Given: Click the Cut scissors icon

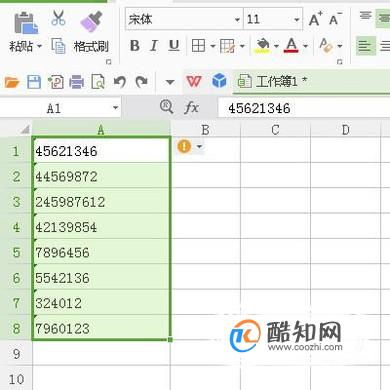Looking at the screenshot, I should (59, 18).
